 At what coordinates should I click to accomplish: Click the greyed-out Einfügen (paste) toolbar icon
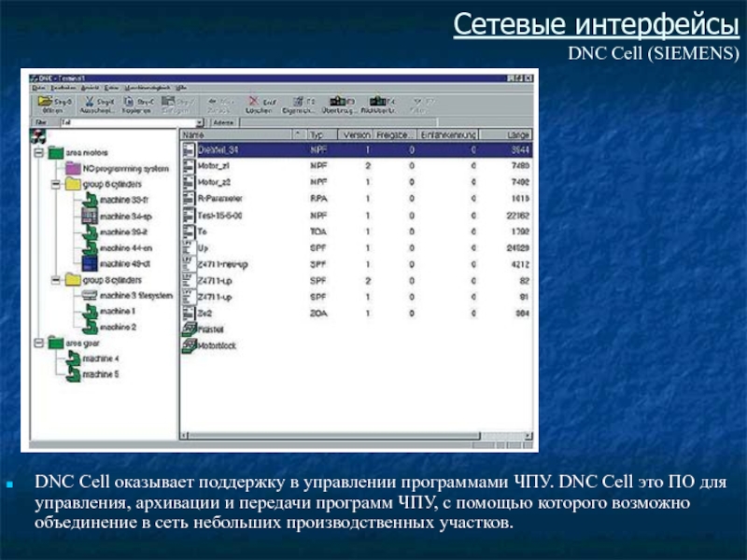[x=168, y=101]
